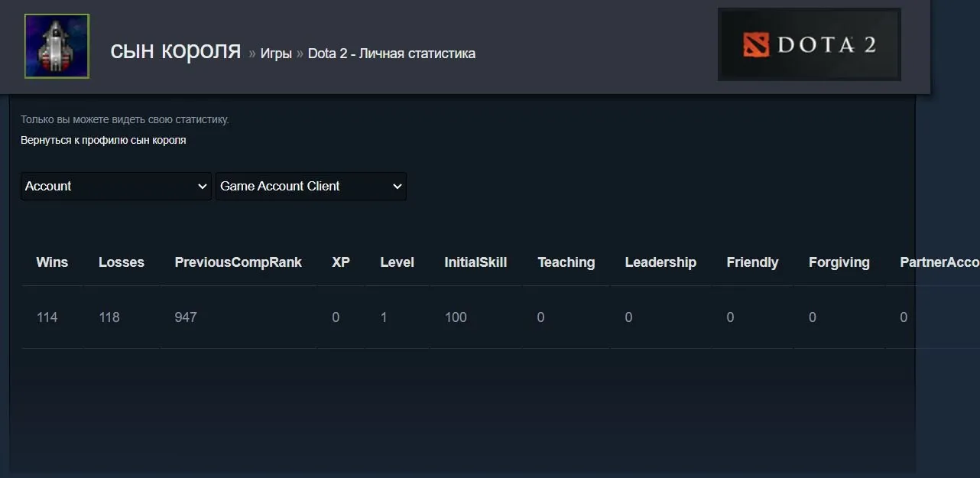This screenshot has width=980, height=478.
Task: Click the cut-off PartnerAcco column header
Action: click(x=939, y=262)
